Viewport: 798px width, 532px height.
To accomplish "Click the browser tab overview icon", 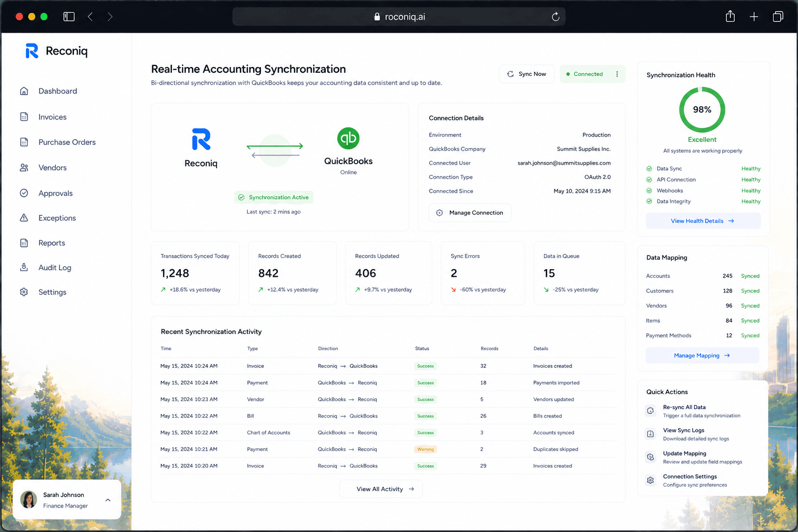I will 778,17.
